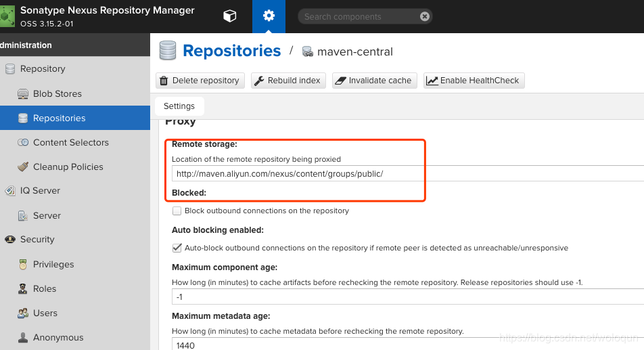Click the Privileges medal icon
644x350 pixels.
pos(22,265)
